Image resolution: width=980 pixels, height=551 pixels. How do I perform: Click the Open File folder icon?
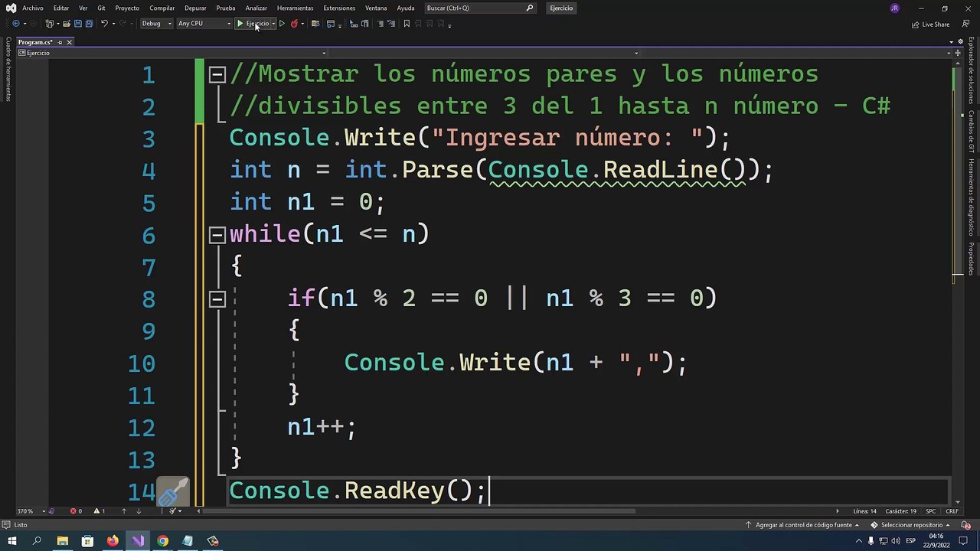[67, 24]
